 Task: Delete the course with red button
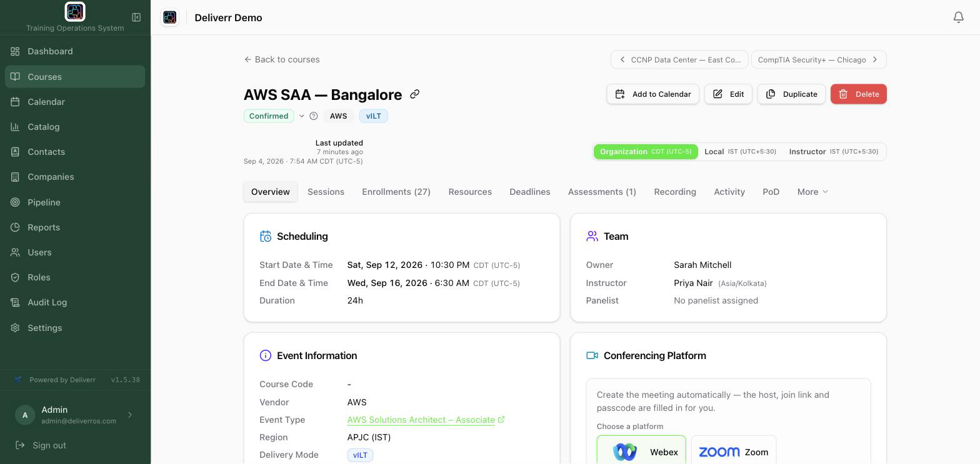[859, 94]
